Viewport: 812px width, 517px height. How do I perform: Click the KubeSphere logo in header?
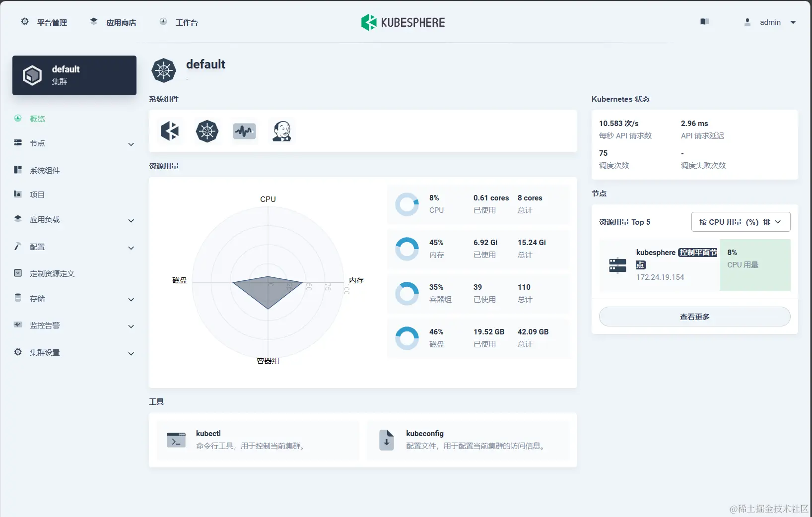tap(403, 22)
